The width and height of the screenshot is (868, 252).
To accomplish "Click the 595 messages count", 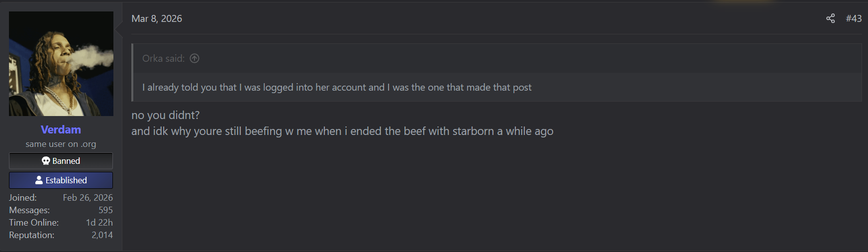I will [x=105, y=210].
